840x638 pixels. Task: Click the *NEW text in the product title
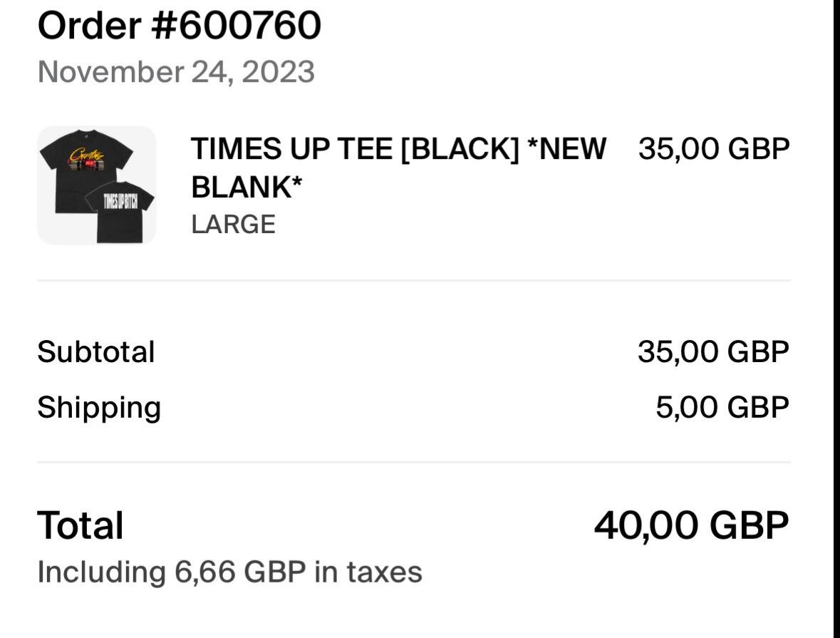(567, 148)
